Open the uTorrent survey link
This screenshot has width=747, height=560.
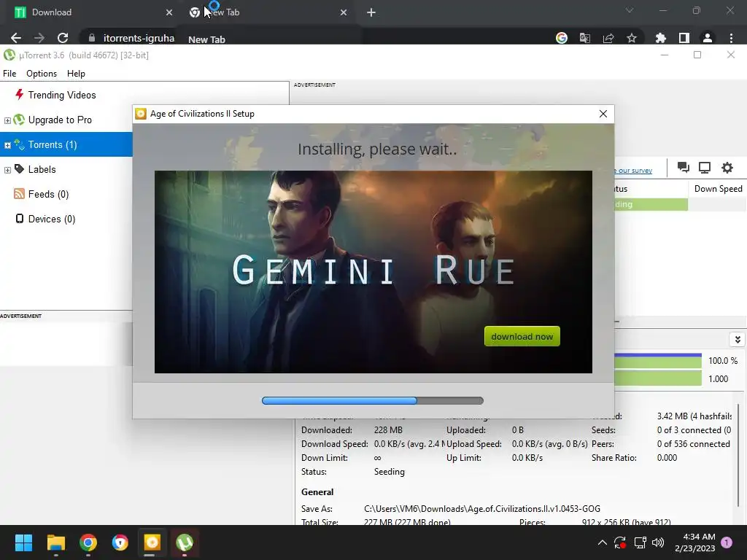[633, 171]
